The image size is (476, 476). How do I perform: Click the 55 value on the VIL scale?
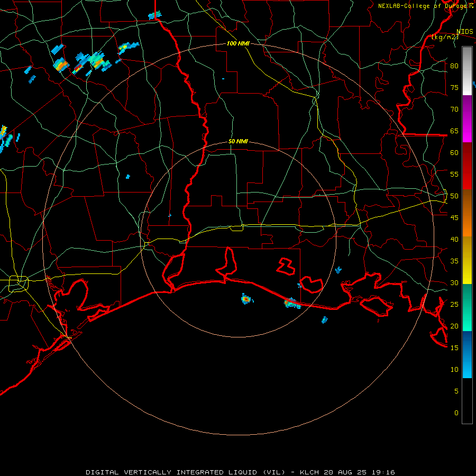454,174
